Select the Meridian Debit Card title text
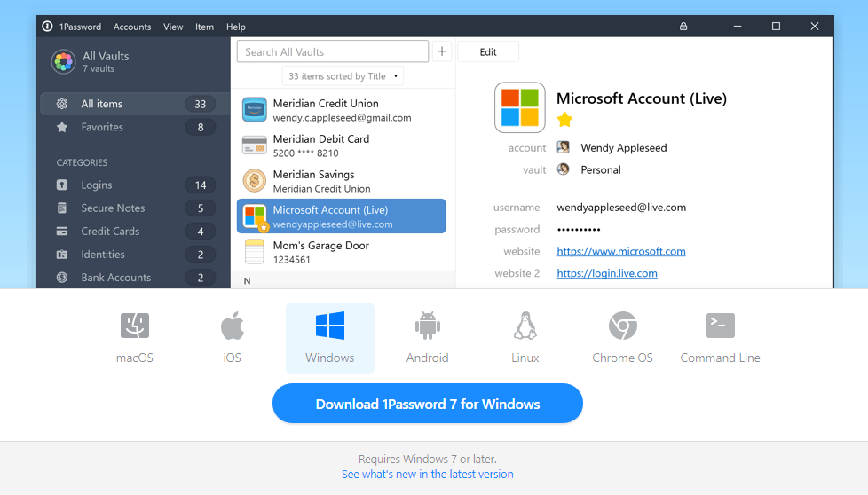 (321, 138)
